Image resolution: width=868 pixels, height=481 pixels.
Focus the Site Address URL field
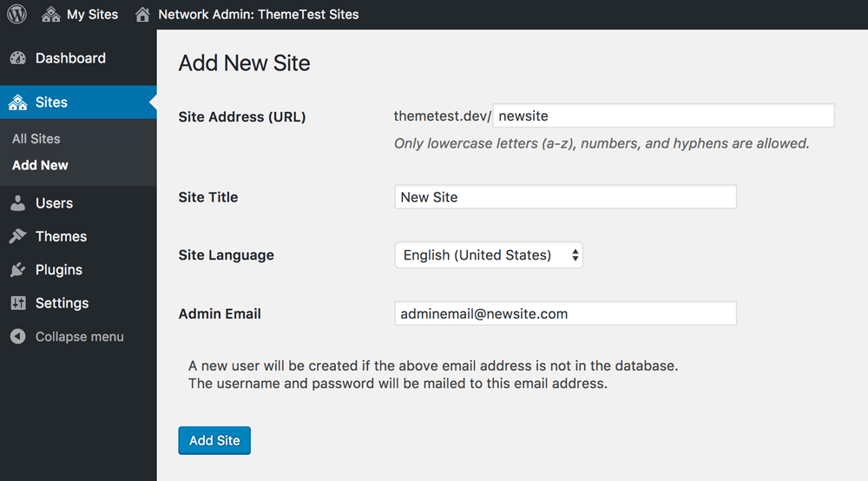(663, 115)
